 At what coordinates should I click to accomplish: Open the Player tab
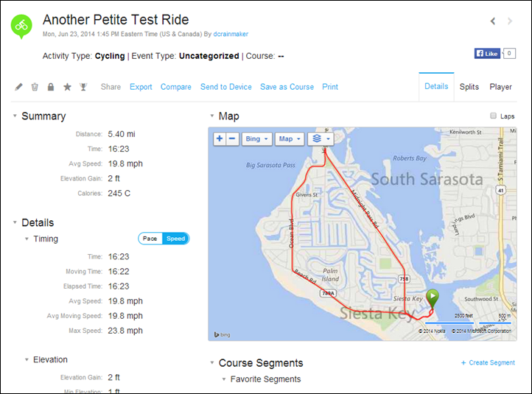click(500, 87)
